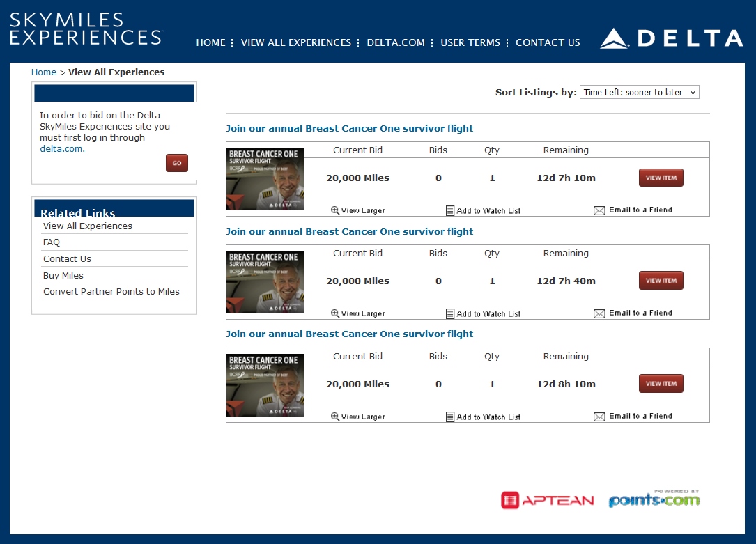This screenshot has width=756, height=544.
Task: Click the Aptean logo in footer
Action: pyautogui.click(x=548, y=500)
